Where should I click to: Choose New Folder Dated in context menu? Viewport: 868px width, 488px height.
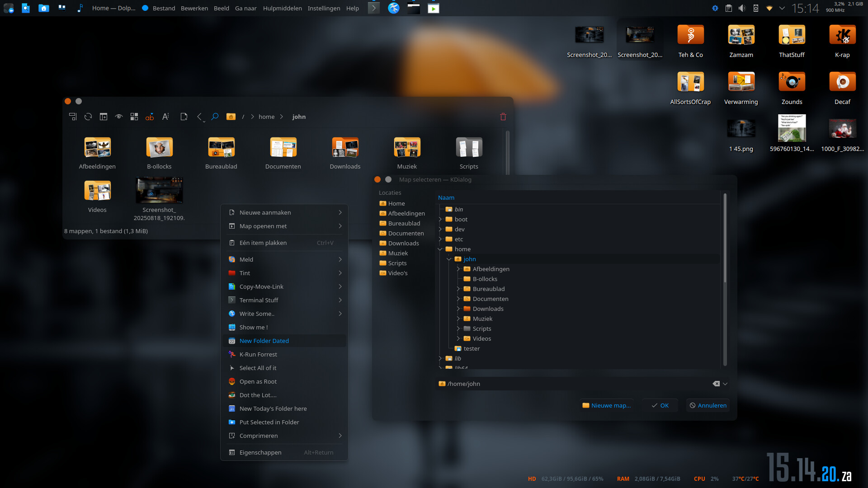[264, 341]
